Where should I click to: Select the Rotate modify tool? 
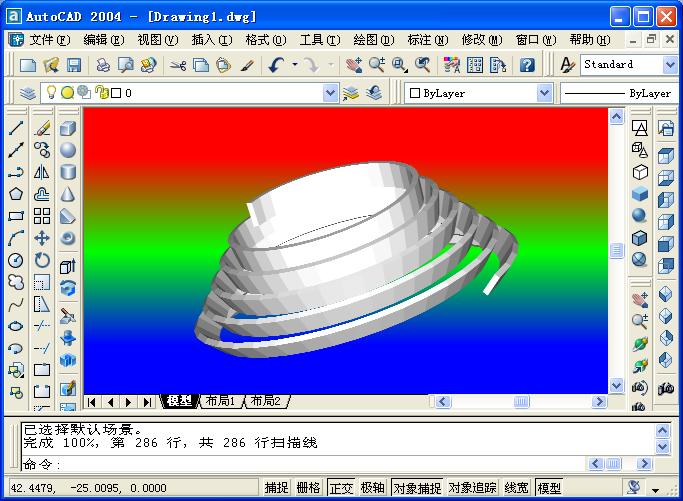click(x=42, y=260)
